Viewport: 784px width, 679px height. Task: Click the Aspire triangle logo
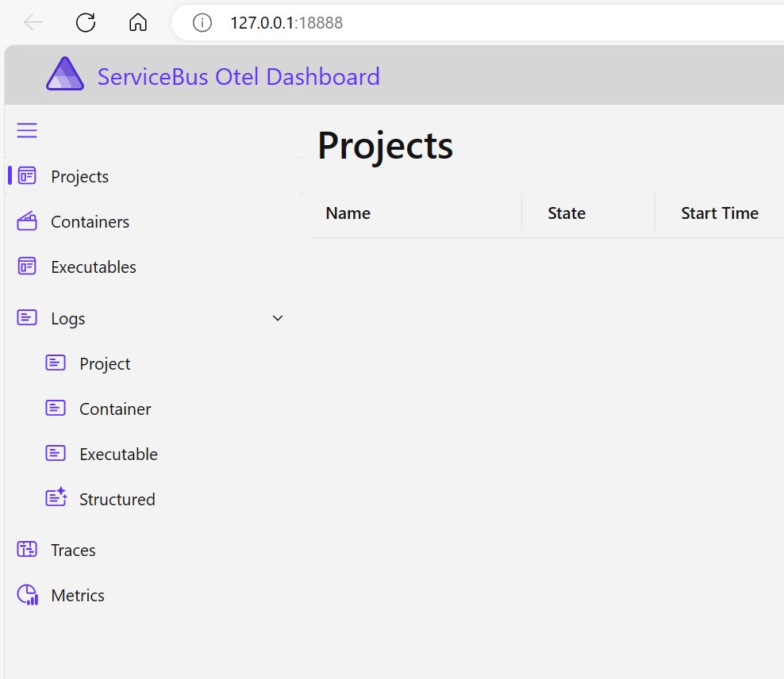pyautogui.click(x=65, y=75)
